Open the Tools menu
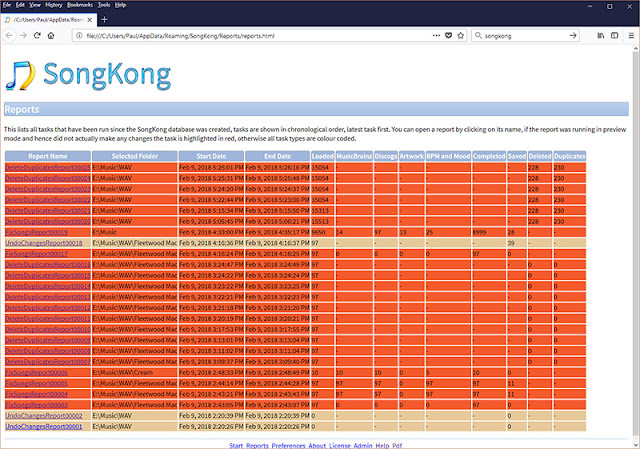640x449 pixels. [104, 5]
